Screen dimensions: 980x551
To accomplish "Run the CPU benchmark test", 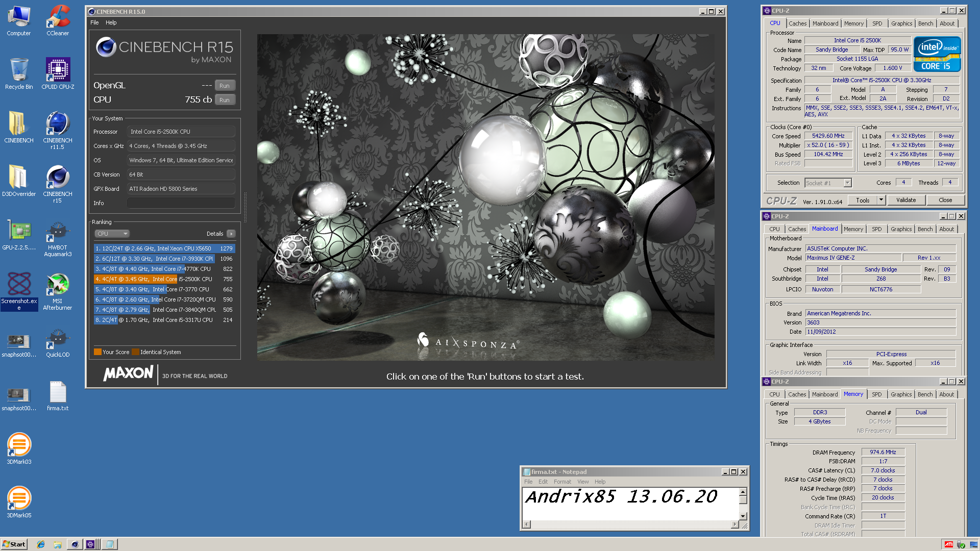I will (225, 100).
